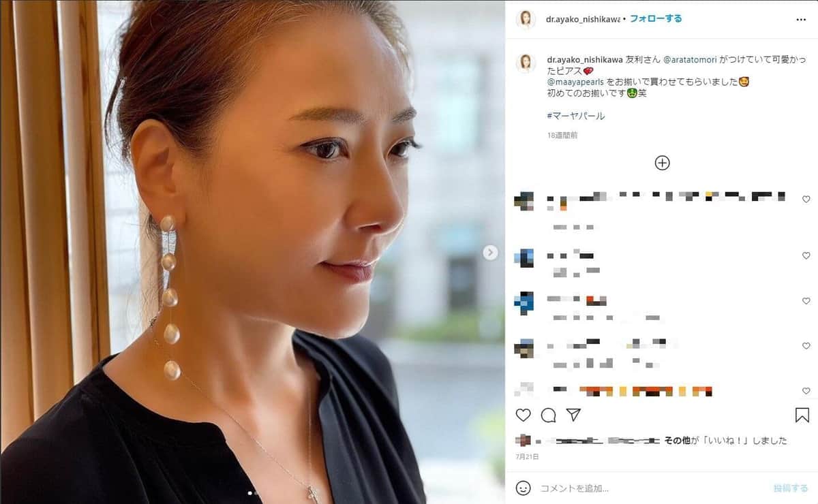
Task: Click the comment speech bubble icon
Action: (548, 415)
